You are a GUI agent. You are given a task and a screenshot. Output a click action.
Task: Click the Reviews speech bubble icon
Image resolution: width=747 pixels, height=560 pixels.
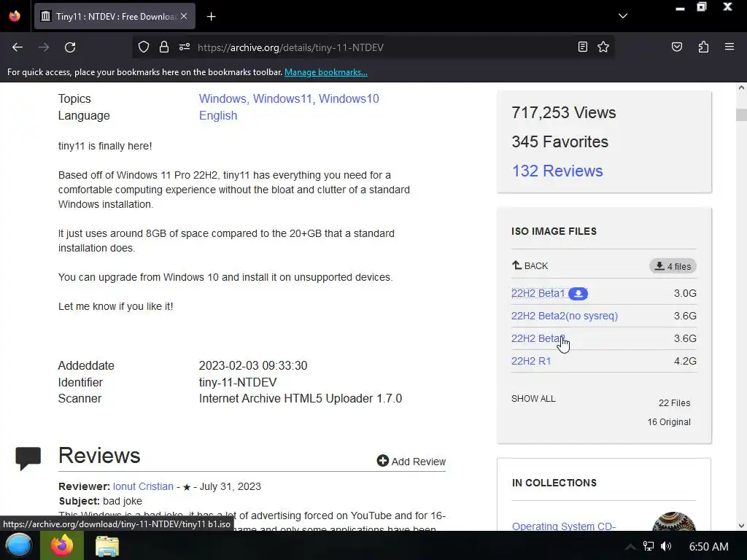[28, 459]
